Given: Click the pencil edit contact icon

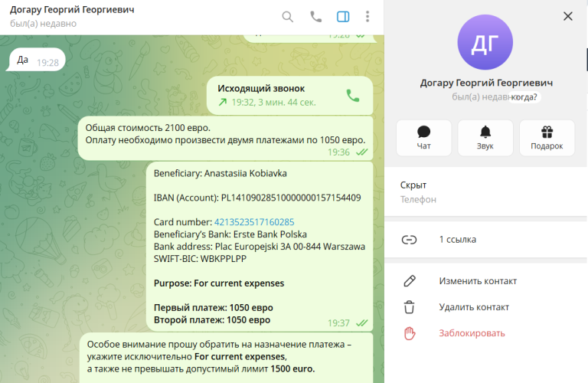Looking at the screenshot, I should [x=410, y=281].
